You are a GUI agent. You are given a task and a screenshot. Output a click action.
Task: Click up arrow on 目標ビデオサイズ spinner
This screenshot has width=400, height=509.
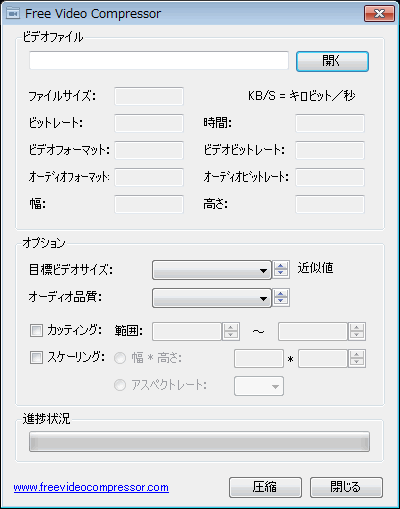pyautogui.click(x=281, y=266)
